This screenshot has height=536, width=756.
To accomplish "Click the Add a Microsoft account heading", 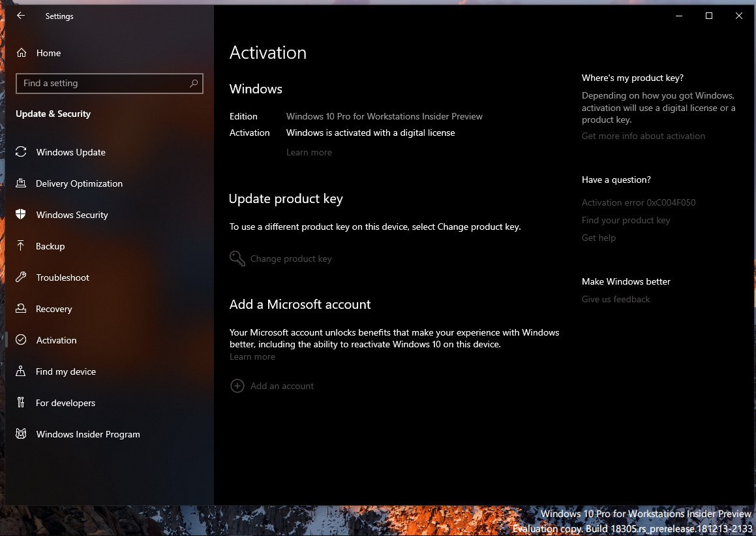I will coord(300,304).
